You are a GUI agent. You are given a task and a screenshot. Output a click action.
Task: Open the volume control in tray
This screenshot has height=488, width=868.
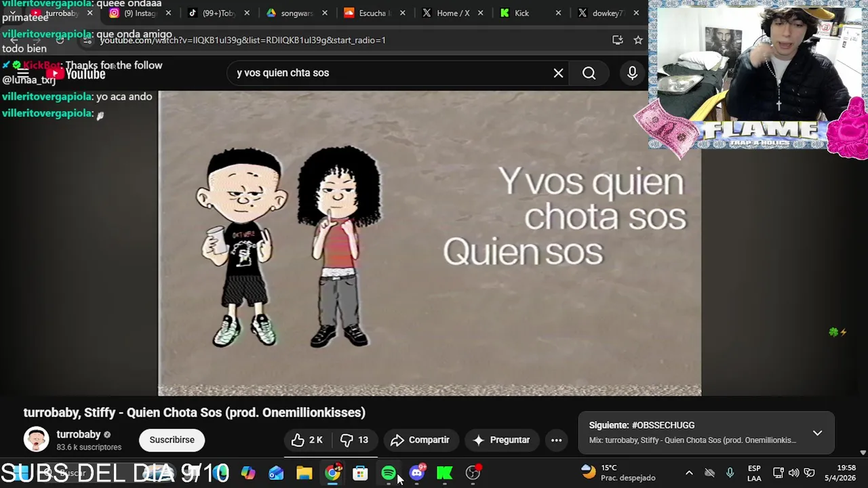point(793,472)
